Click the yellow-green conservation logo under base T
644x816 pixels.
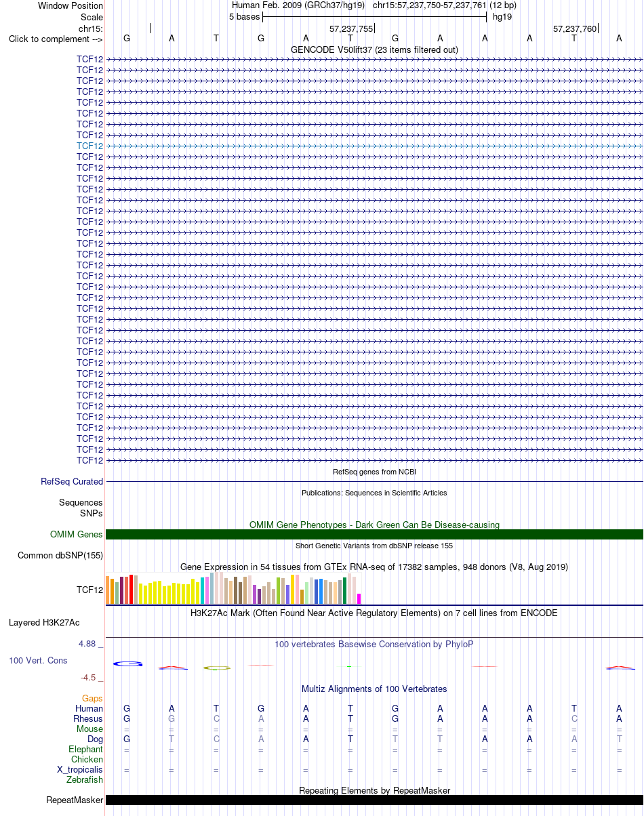click(217, 668)
